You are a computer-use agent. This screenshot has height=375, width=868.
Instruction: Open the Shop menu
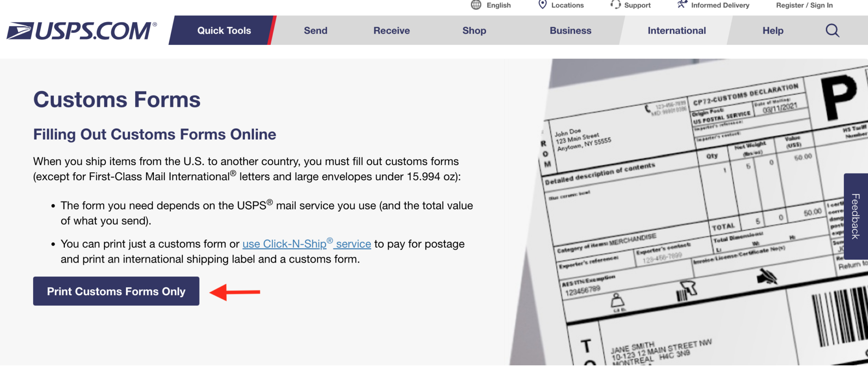tap(474, 31)
